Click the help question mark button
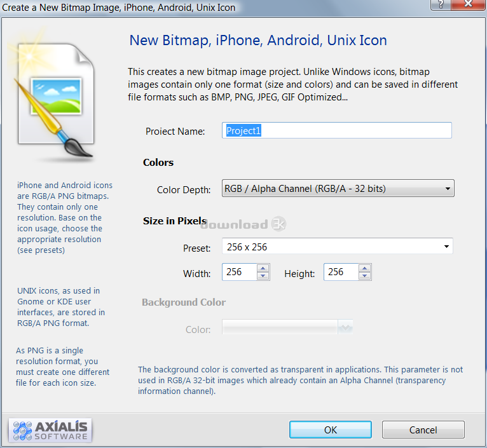The image size is (487, 448). (x=441, y=4)
